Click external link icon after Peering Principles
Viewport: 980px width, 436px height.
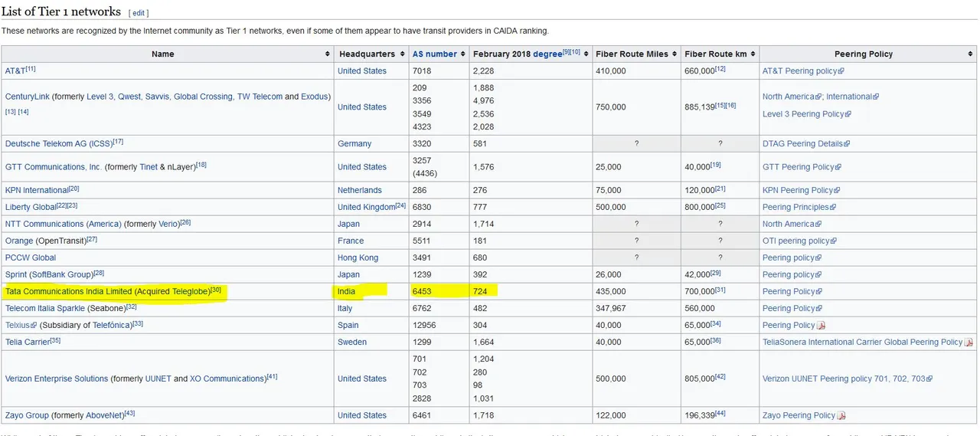(x=833, y=208)
